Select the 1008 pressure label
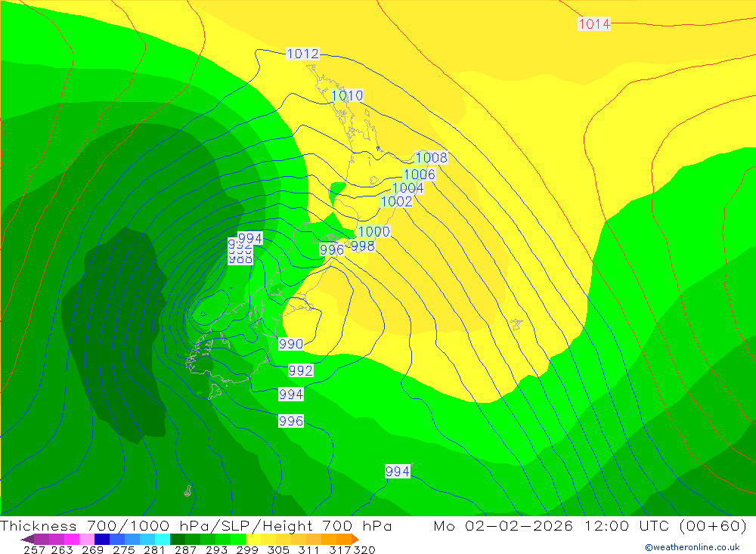Screen dimensions: 756x554 pos(432,157)
